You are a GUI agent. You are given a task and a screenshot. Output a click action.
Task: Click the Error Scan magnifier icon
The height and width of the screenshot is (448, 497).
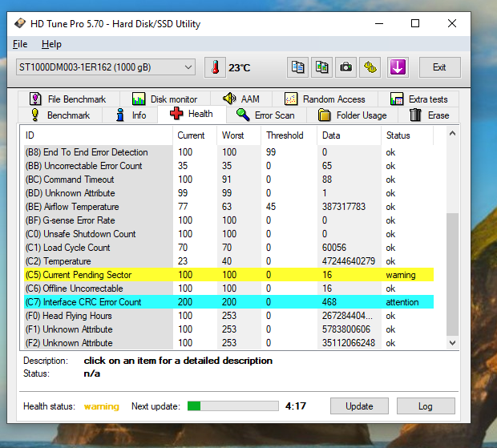coord(243,115)
